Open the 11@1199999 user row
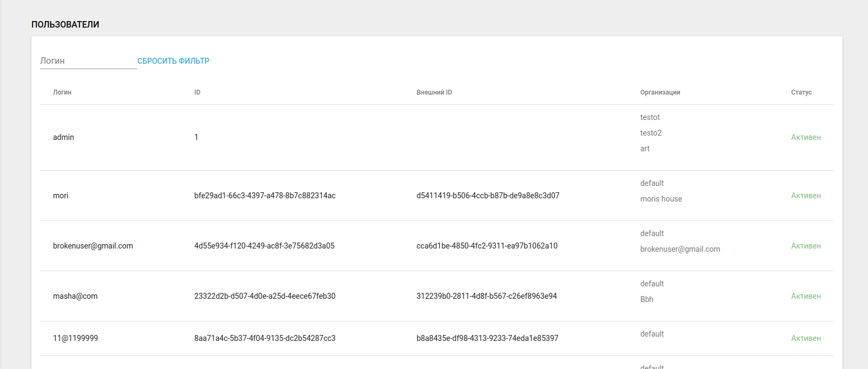 [76, 338]
